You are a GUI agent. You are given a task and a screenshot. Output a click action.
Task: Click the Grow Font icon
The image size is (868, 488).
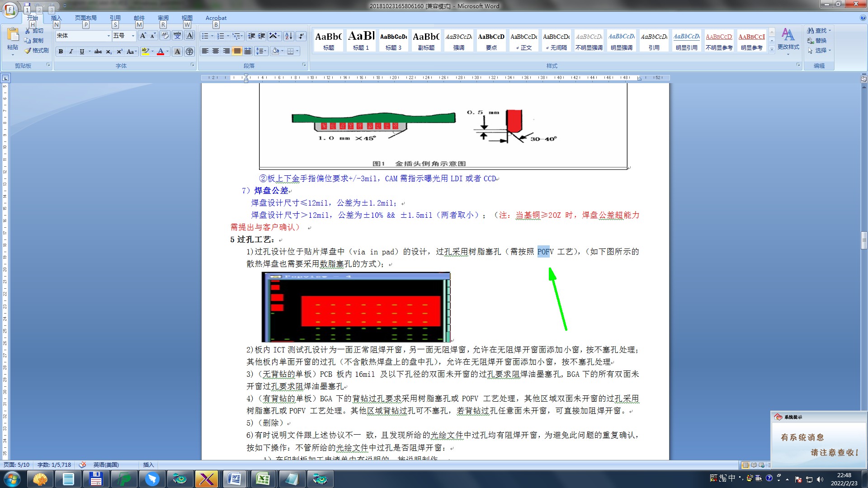click(143, 36)
